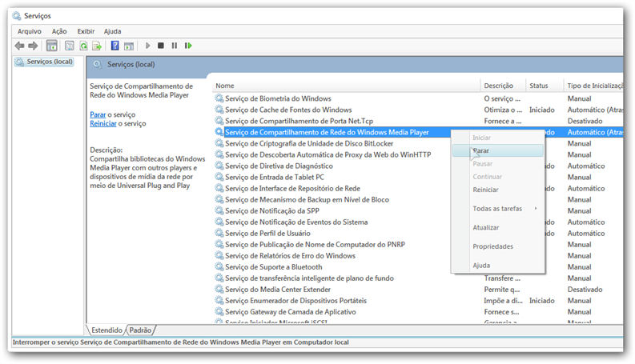Screen dimensions: 635x364
Task: Select Serviços (local) in the tree
Action: tap(50, 62)
